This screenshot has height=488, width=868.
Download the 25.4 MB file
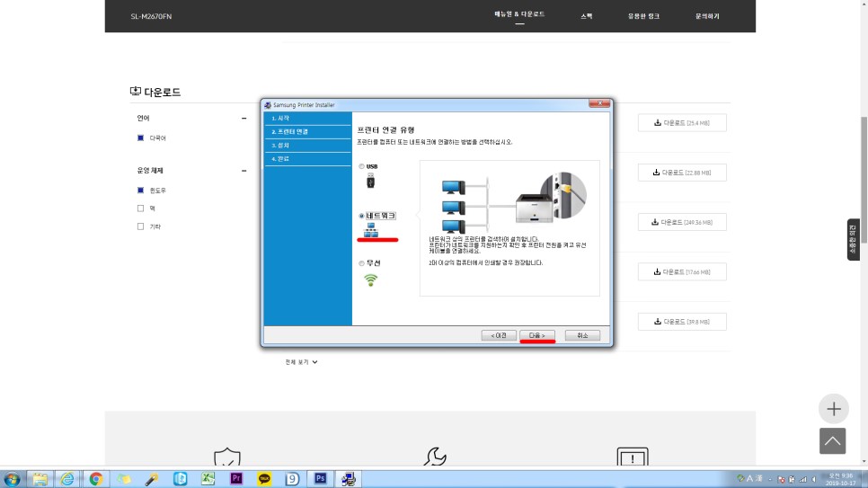pos(682,123)
